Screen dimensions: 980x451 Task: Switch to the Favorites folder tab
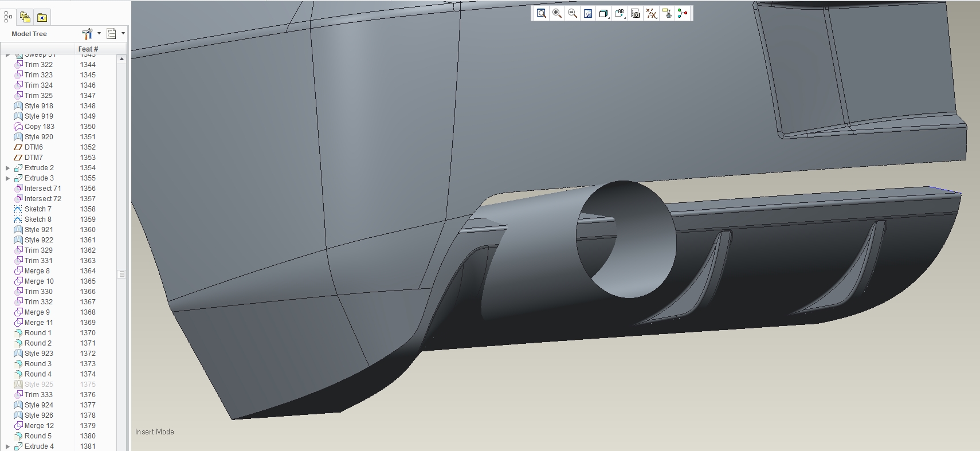click(x=42, y=17)
